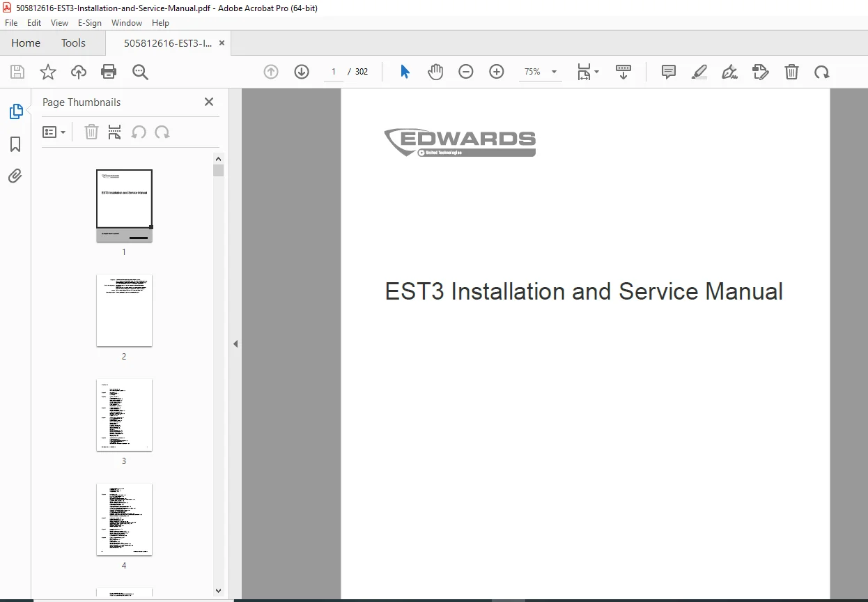The width and height of the screenshot is (868, 602).
Task: Add this file to starred favorites
Action: click(x=48, y=72)
